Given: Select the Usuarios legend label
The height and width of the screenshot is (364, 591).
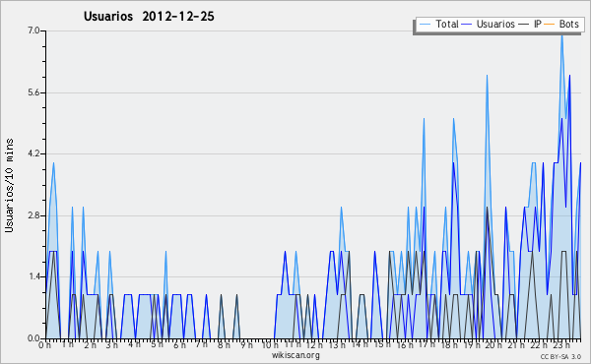Looking at the screenshot, I should coord(495,24).
